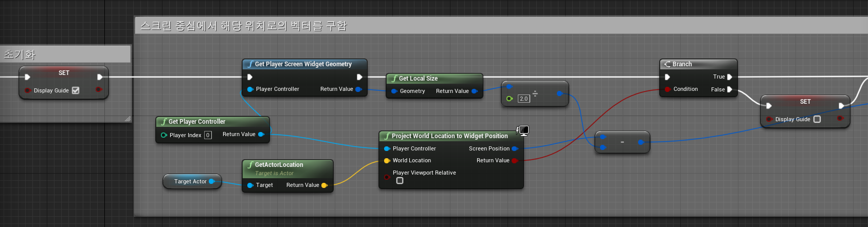The height and width of the screenshot is (227, 868).
Task: Click the 2.0 divisor field on divide node
Action: (x=523, y=99)
